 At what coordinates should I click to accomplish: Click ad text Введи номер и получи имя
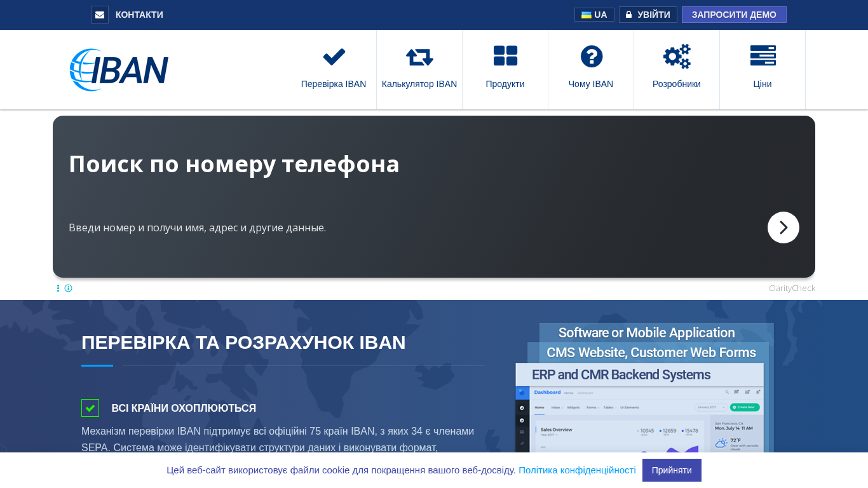(197, 227)
